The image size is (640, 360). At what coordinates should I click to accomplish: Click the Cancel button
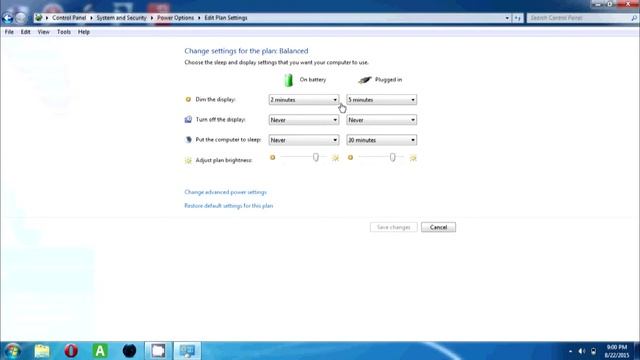coord(438,227)
